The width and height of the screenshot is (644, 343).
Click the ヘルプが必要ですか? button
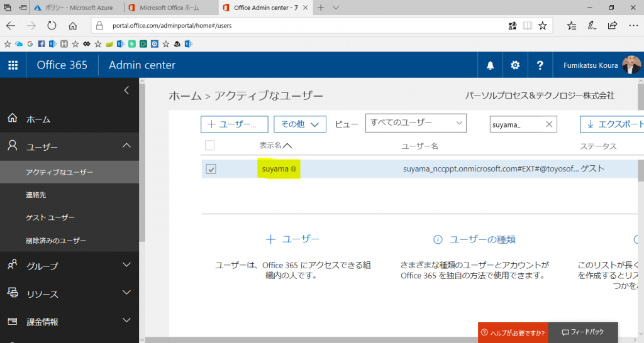(513, 333)
